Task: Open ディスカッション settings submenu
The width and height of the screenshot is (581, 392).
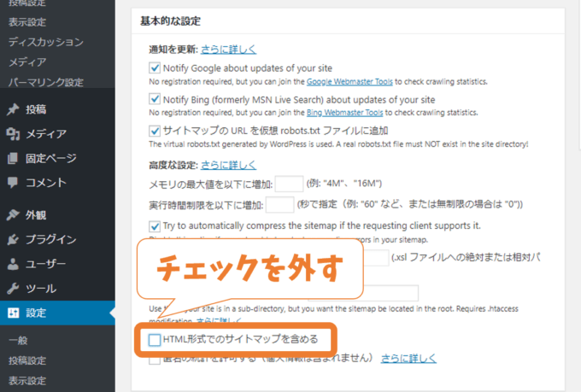Action: (46, 42)
